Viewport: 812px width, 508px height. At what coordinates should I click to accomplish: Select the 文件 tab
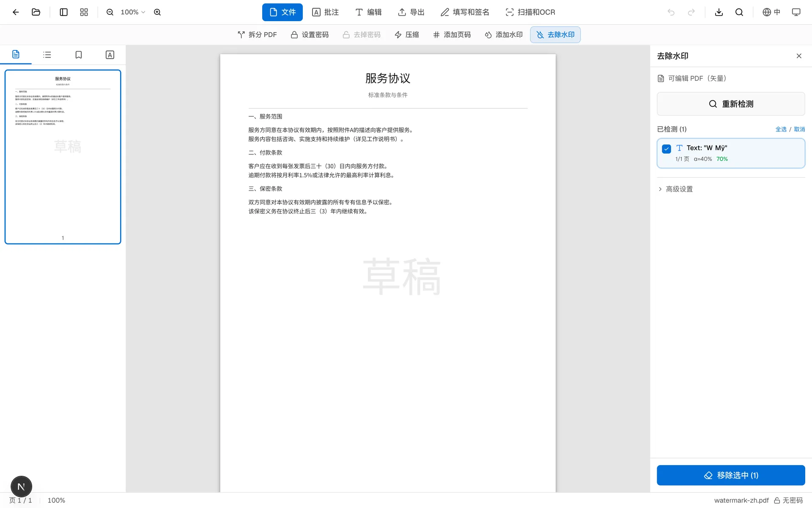point(283,12)
